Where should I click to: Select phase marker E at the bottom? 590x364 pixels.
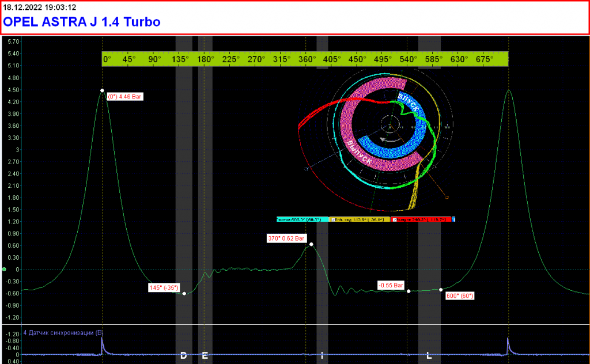tap(205, 355)
